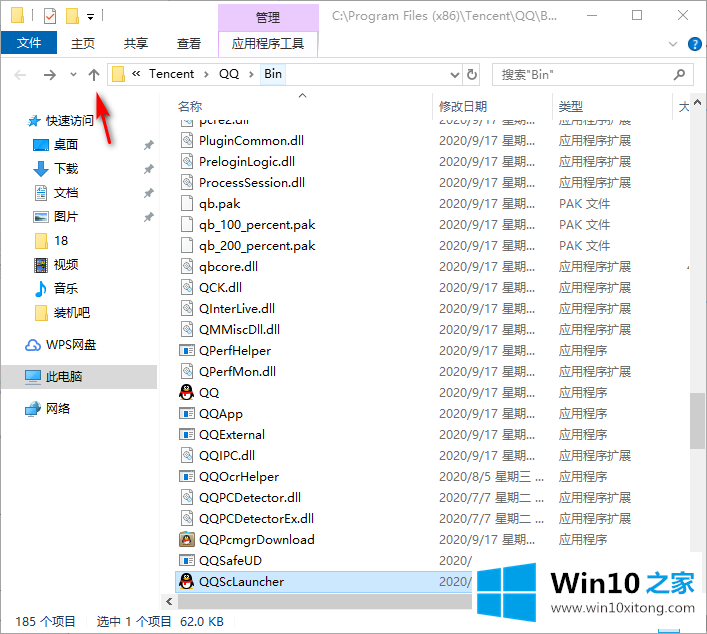This screenshot has width=707, height=634.
Task: Click the search "Bin" input field
Action: (x=592, y=74)
